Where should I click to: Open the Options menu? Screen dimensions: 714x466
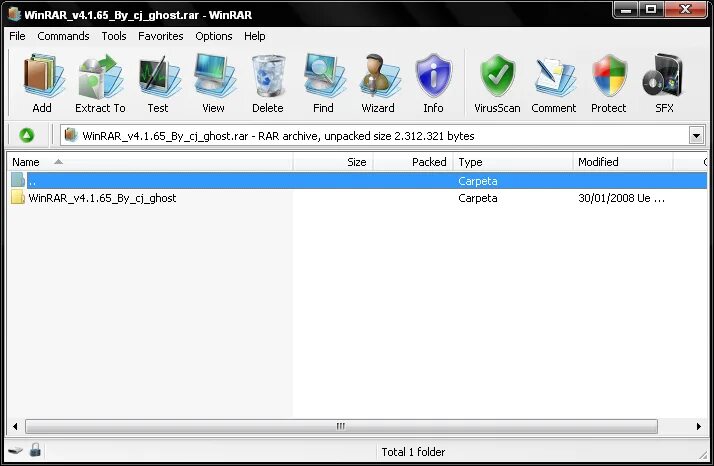coord(214,36)
